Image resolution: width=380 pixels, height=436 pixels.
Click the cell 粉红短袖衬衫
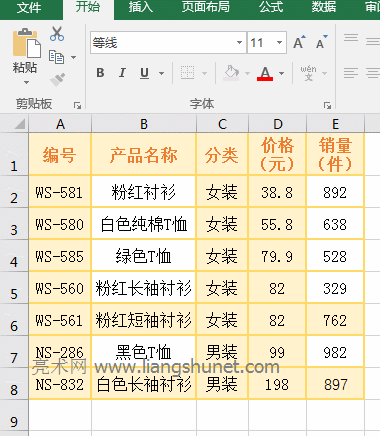[x=144, y=320]
